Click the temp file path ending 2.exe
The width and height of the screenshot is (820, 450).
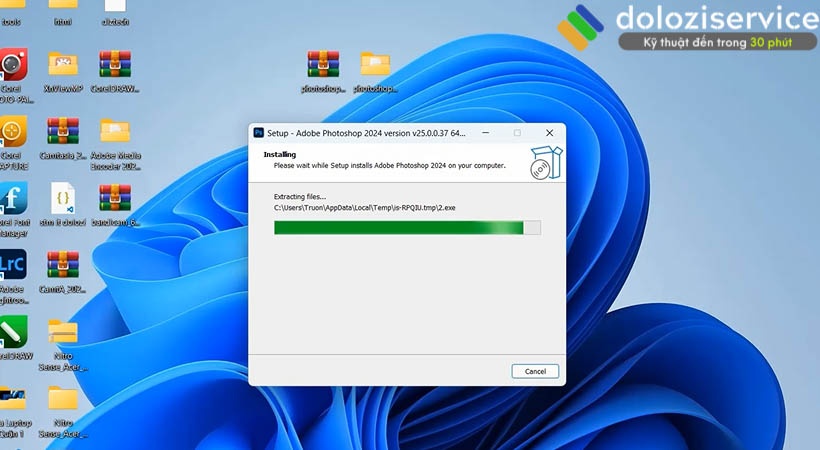pyautogui.click(x=365, y=208)
